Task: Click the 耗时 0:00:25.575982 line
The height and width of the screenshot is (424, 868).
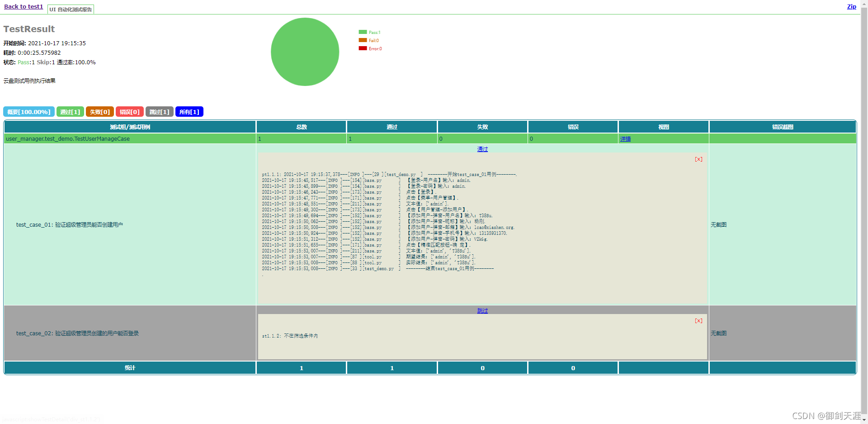Action: pos(32,53)
